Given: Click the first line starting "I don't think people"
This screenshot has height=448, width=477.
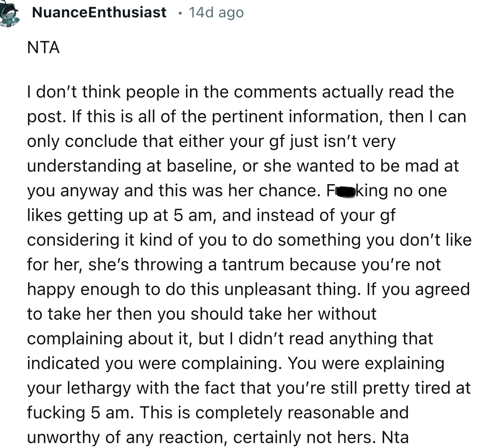Looking at the screenshot, I should 240,92.
